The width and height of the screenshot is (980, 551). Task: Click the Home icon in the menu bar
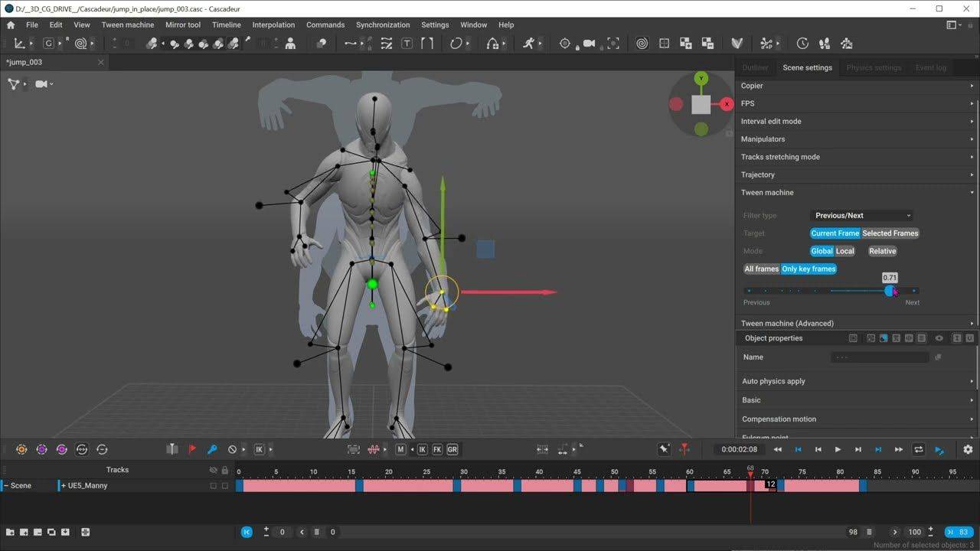pyautogui.click(x=11, y=24)
